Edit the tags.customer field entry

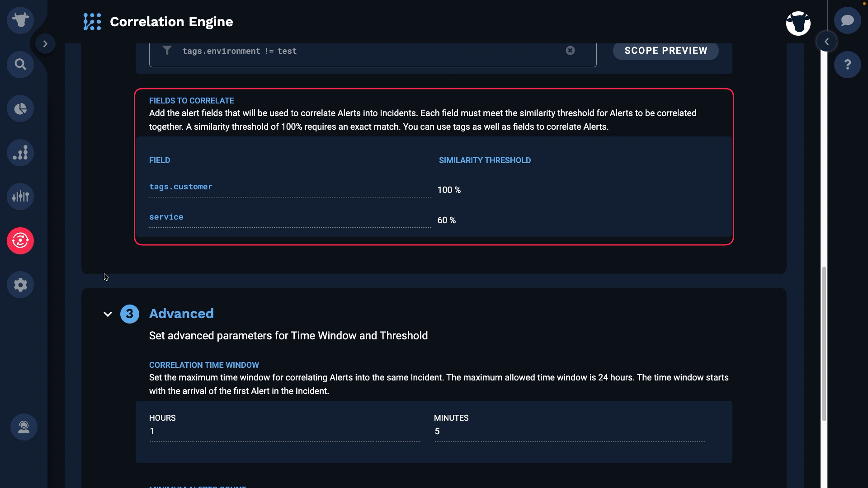pyautogui.click(x=290, y=187)
